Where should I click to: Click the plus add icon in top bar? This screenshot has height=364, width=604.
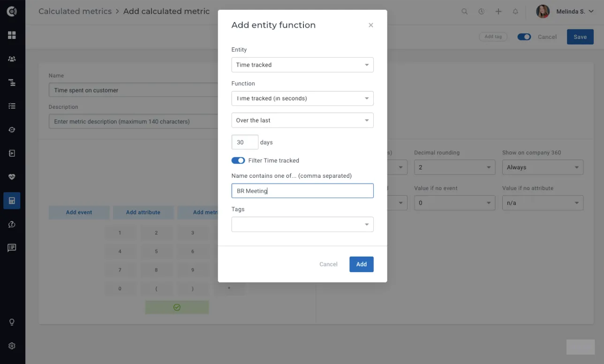click(x=498, y=11)
